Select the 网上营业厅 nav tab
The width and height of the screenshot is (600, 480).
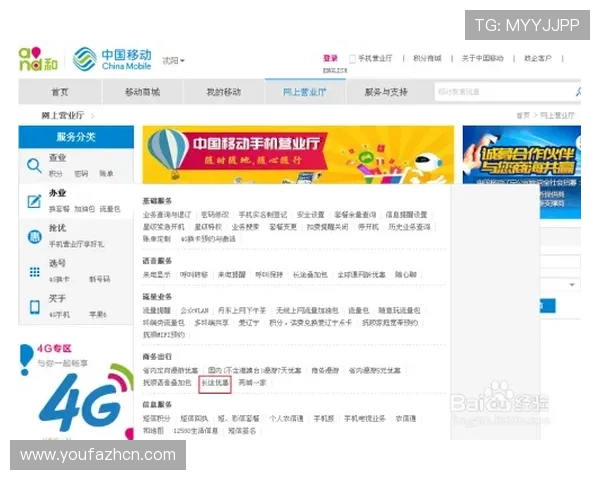tap(305, 92)
